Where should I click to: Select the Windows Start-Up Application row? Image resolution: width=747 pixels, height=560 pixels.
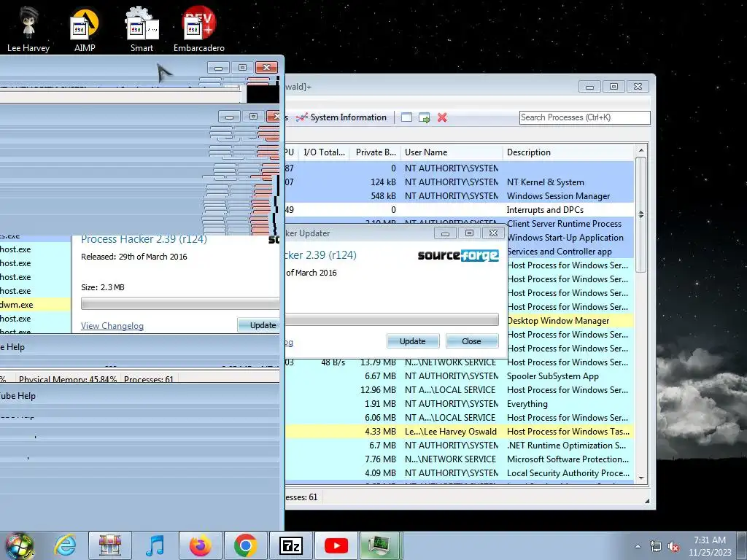pyautogui.click(x=570, y=238)
